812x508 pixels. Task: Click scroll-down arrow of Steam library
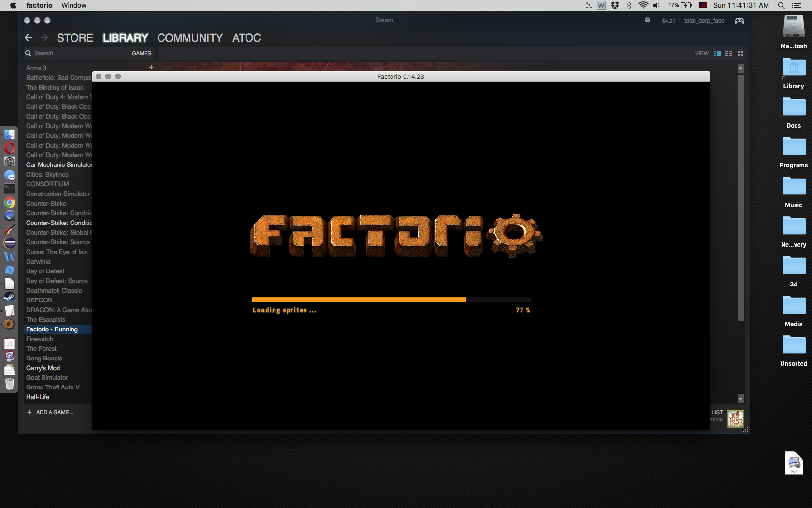[x=740, y=399]
